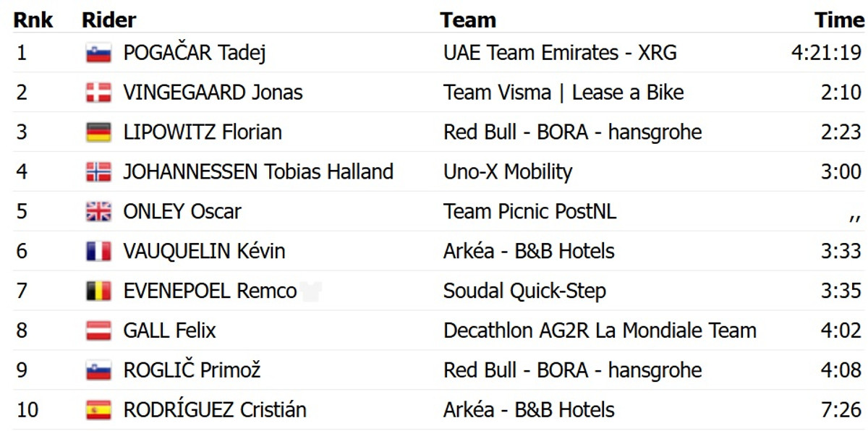868x431 pixels.
Task: Click the German flag beside Lipowitz
Action: tap(98, 132)
